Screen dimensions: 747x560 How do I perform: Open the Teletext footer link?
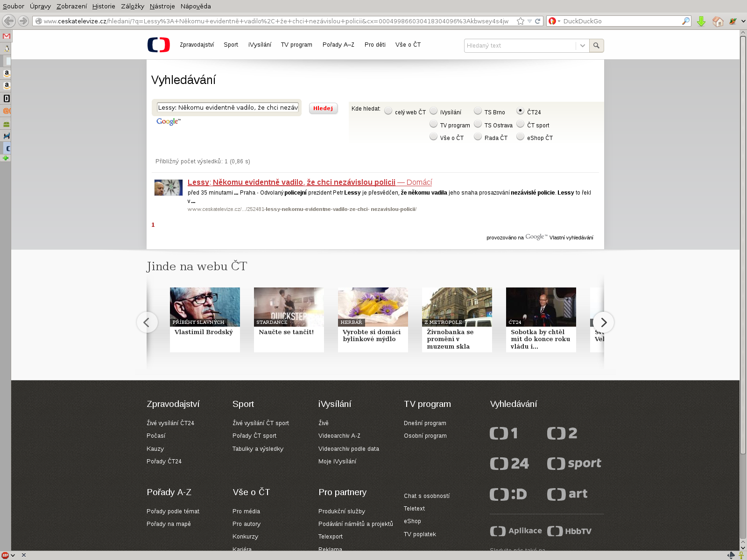coord(414,509)
